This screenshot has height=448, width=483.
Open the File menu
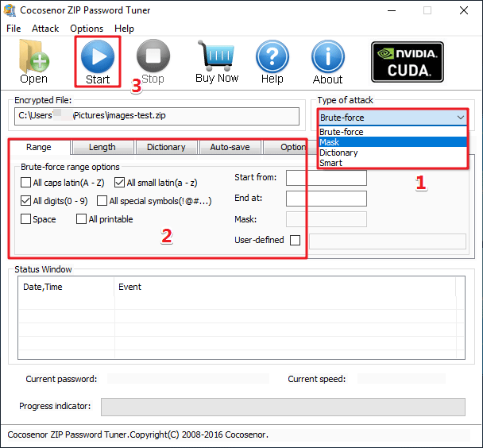14,29
